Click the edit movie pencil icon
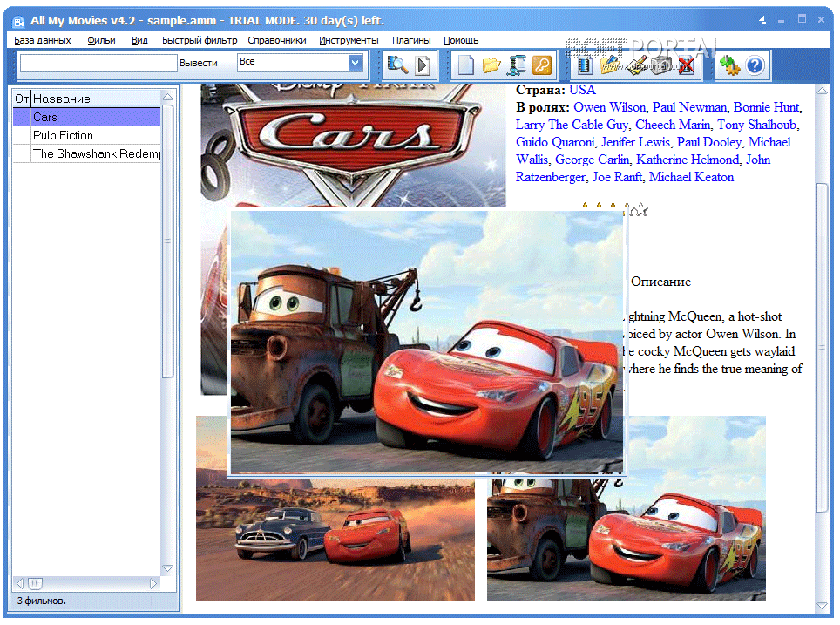This screenshot has width=840, height=625. point(635,65)
